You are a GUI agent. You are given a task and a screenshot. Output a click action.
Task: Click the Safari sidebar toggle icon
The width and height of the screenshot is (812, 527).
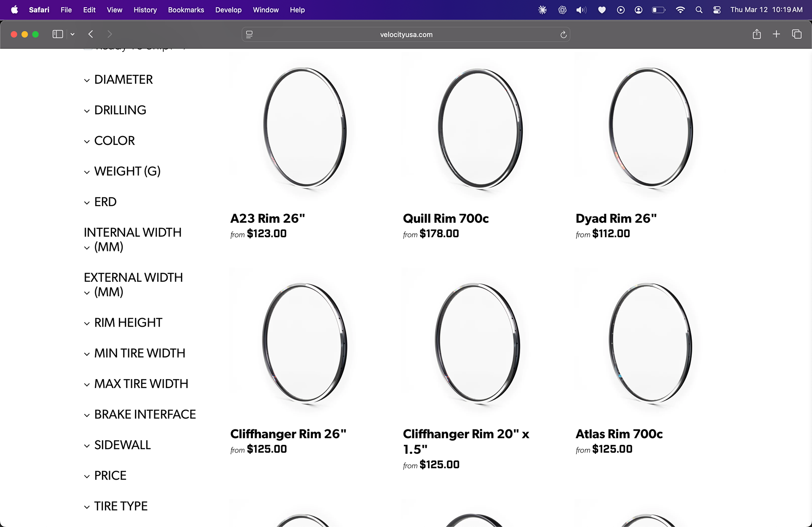pyautogui.click(x=58, y=34)
